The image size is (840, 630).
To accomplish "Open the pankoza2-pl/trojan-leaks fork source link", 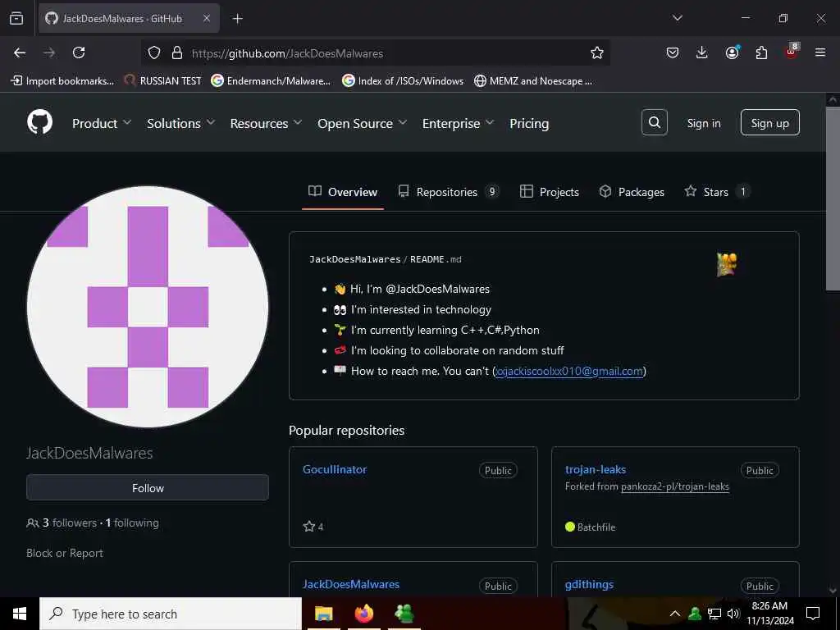I will (675, 486).
